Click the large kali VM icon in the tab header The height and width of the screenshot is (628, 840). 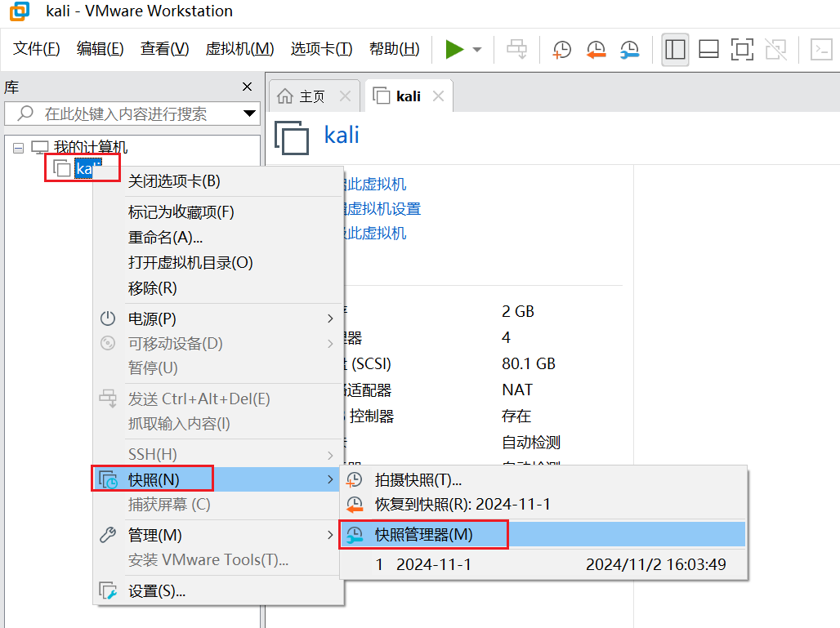(292, 137)
